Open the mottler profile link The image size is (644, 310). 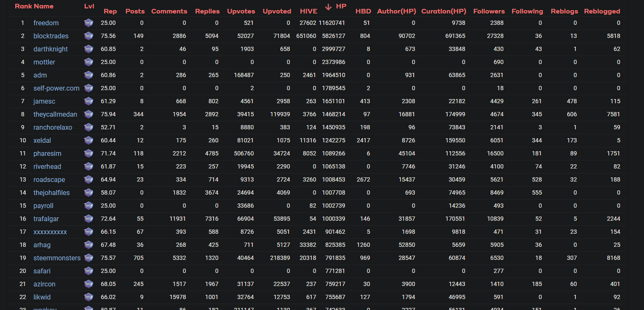point(44,62)
